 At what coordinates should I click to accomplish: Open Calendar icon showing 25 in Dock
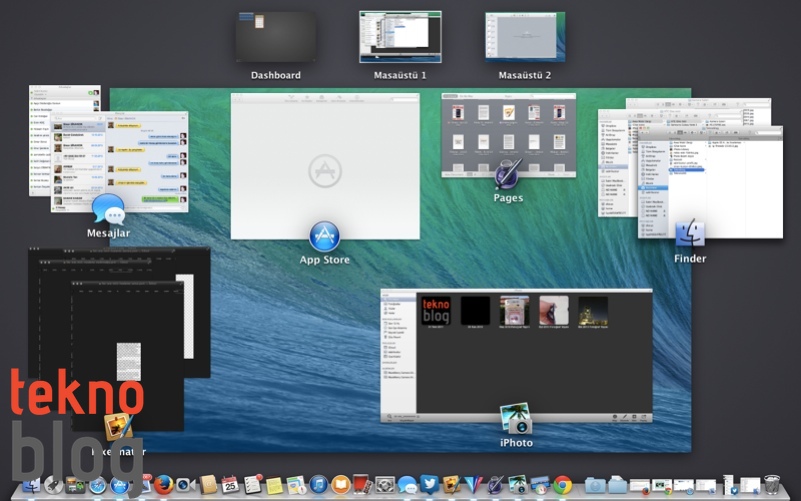(x=230, y=485)
